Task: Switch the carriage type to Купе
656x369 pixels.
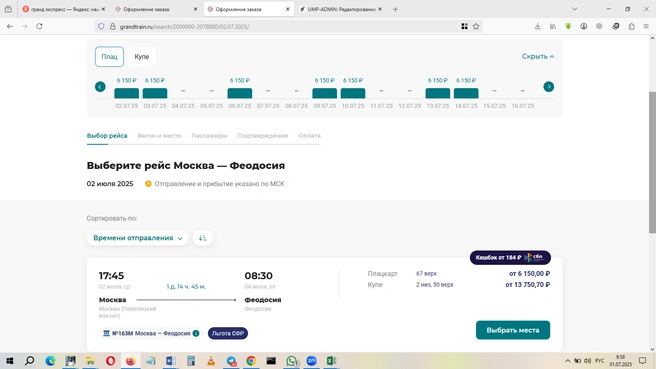Action: (142, 56)
